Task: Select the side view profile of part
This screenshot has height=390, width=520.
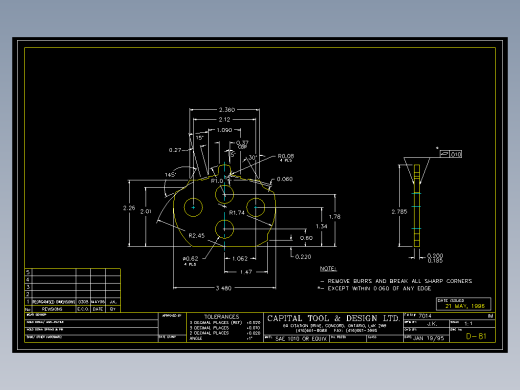Action: pos(417,205)
